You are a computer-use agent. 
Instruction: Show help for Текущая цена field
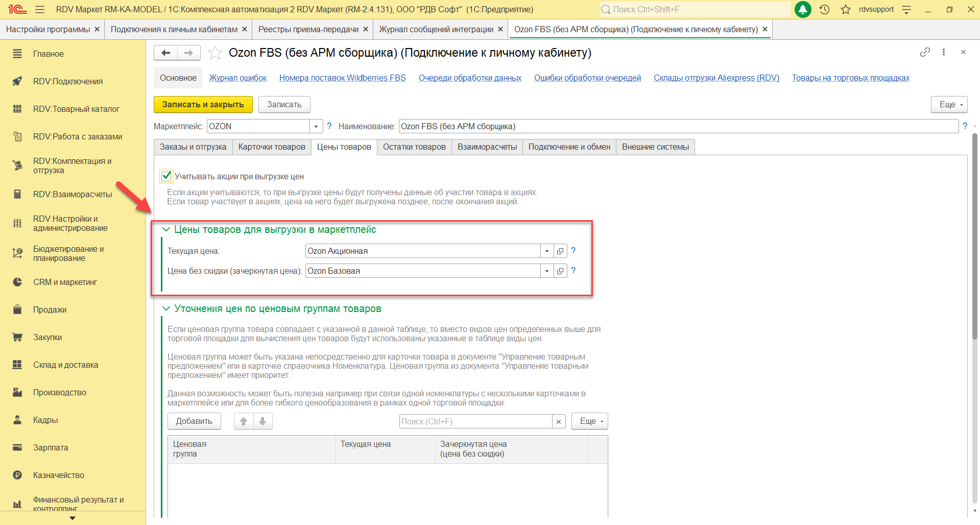(573, 250)
